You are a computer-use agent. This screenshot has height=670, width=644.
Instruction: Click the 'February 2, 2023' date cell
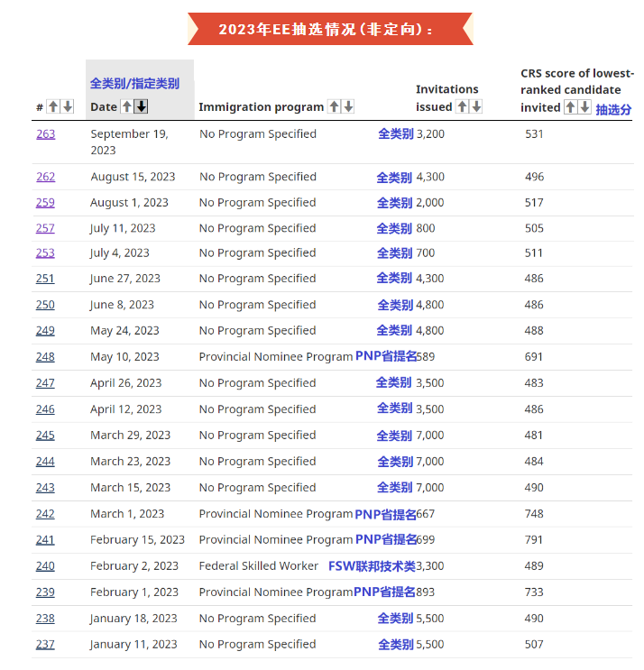point(134,566)
